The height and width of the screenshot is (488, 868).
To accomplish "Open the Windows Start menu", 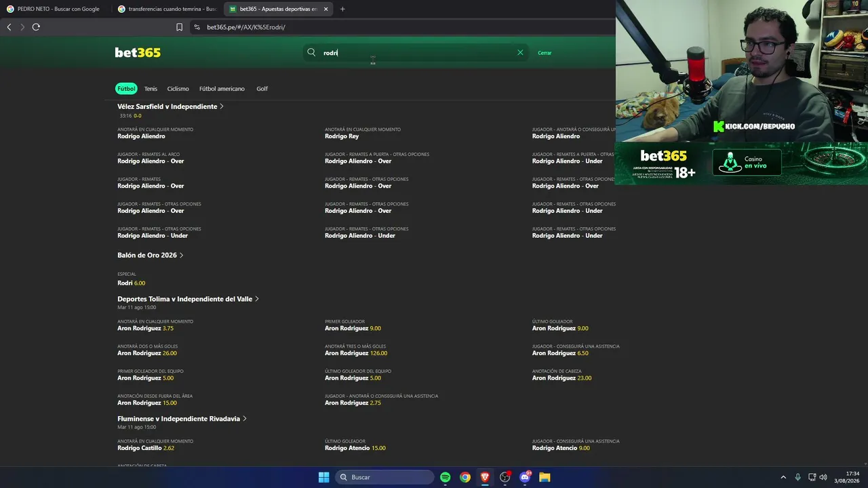I will [x=323, y=477].
